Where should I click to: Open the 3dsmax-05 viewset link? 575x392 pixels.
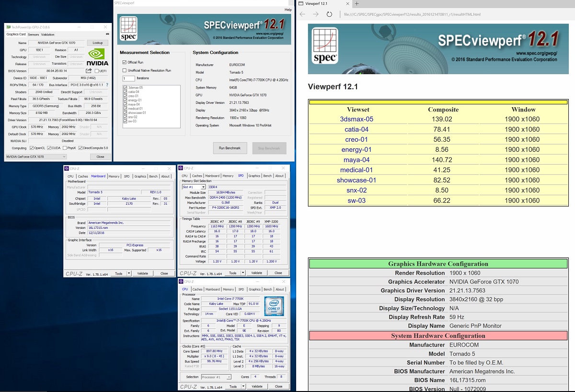356,119
